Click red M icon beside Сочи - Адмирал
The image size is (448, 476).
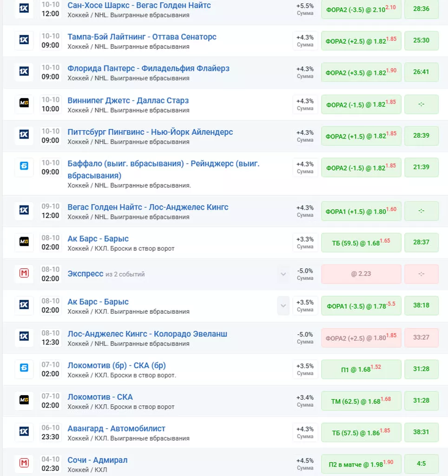(24, 463)
